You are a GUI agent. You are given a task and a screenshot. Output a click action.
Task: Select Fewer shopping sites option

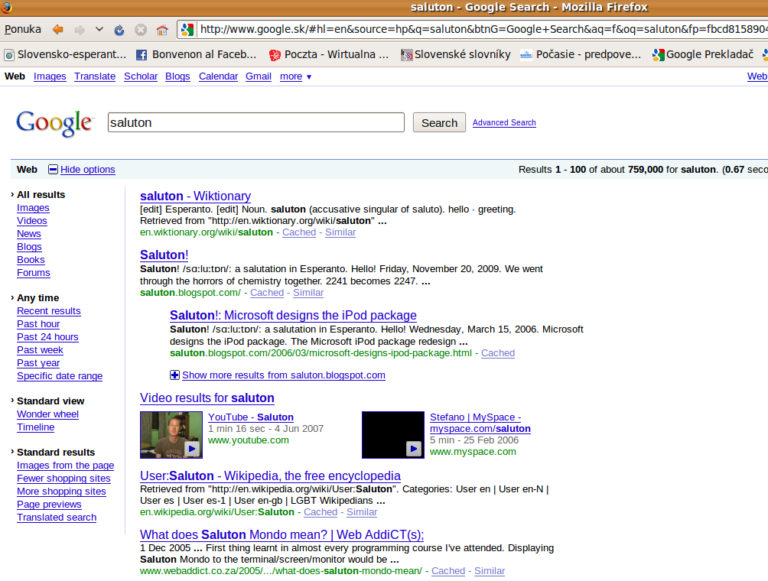[x=64, y=478]
